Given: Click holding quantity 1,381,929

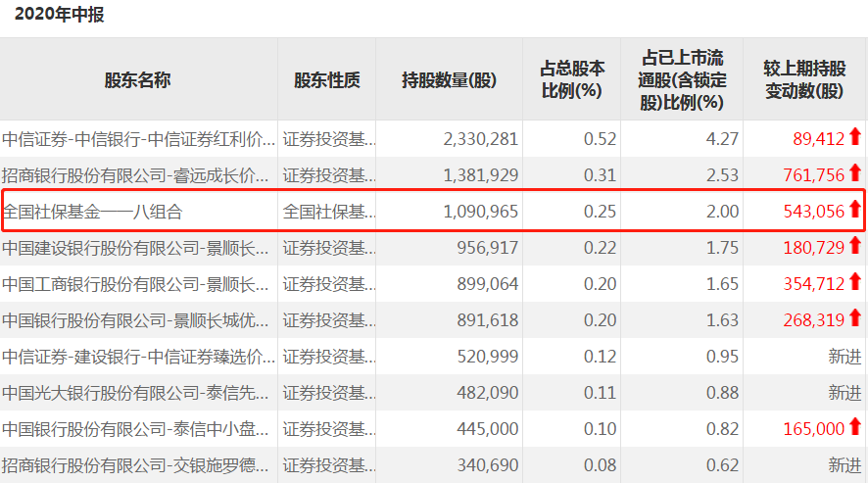Looking at the screenshot, I should coord(480,175).
